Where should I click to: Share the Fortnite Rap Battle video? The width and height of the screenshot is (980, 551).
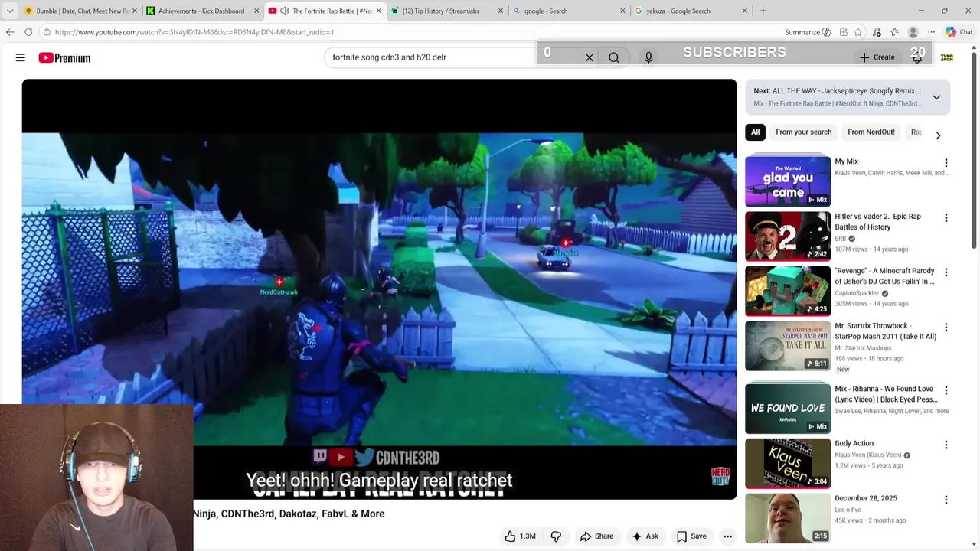click(x=596, y=536)
